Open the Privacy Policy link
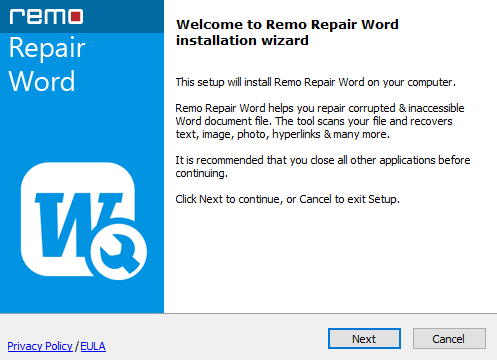 pyautogui.click(x=40, y=346)
